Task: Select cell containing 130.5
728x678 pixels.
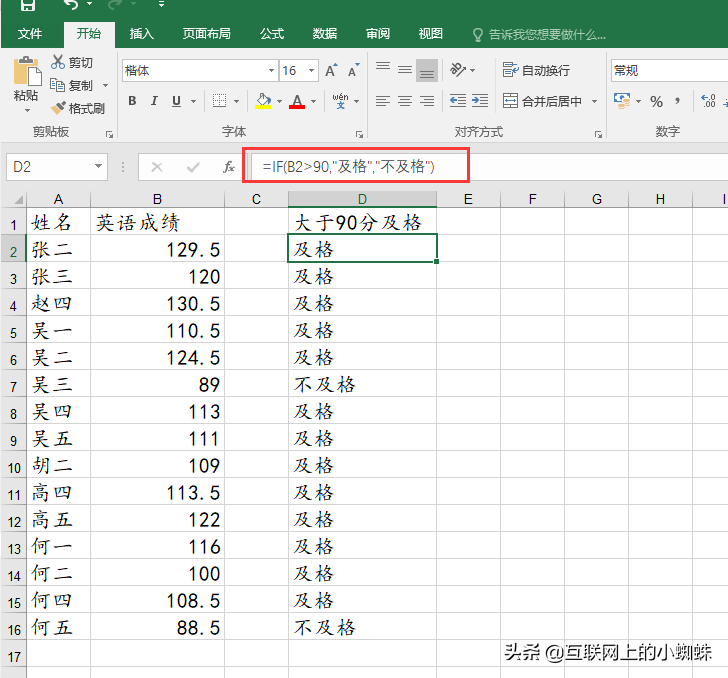Action: pos(157,304)
